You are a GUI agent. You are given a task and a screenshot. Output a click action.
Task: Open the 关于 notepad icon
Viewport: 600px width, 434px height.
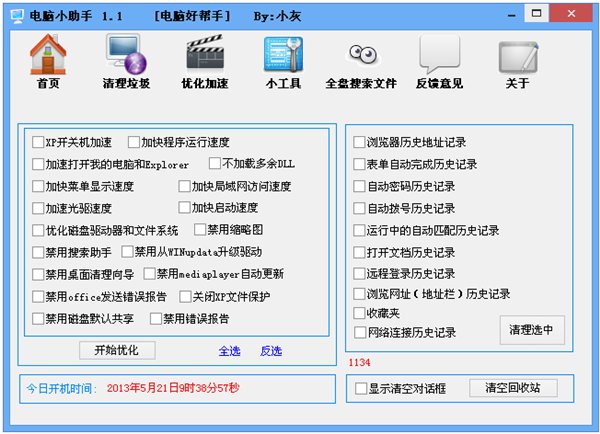(x=518, y=57)
